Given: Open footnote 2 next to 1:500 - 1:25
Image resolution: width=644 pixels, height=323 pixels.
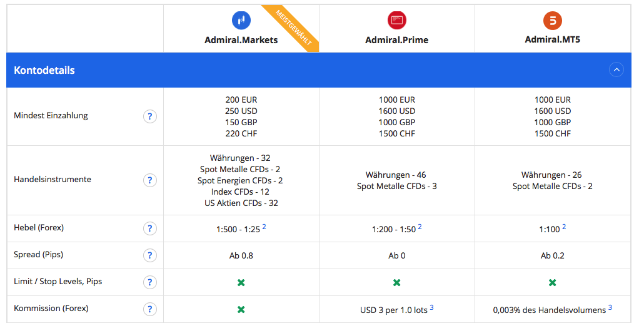Looking at the screenshot, I should click(x=264, y=227).
